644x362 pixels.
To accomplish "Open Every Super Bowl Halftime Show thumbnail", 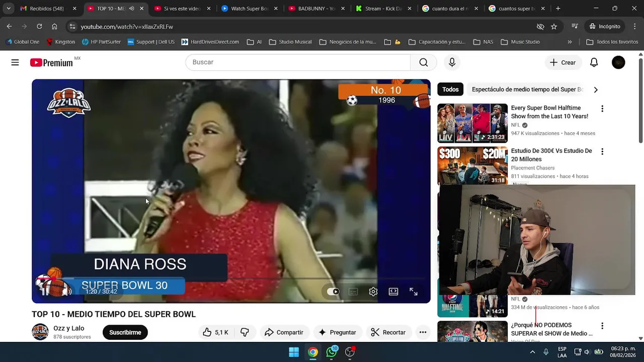I will coord(472,123).
